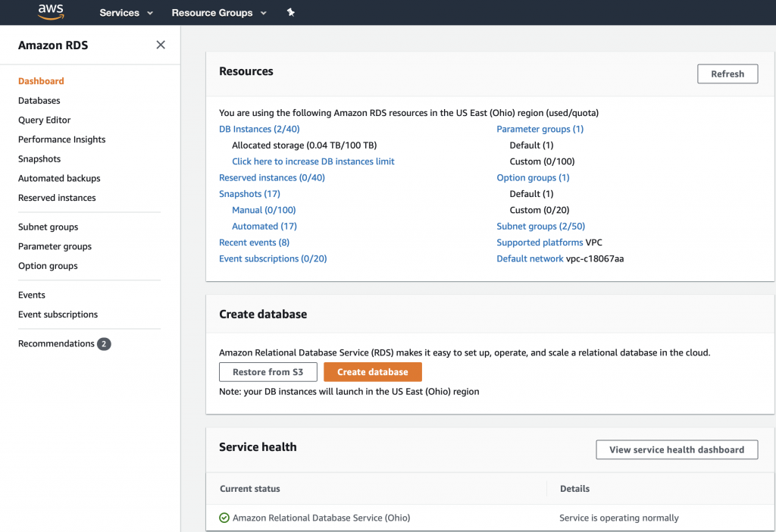This screenshot has width=776, height=532.
Task: Open Reserved instances in the sidebar
Action: coord(57,198)
